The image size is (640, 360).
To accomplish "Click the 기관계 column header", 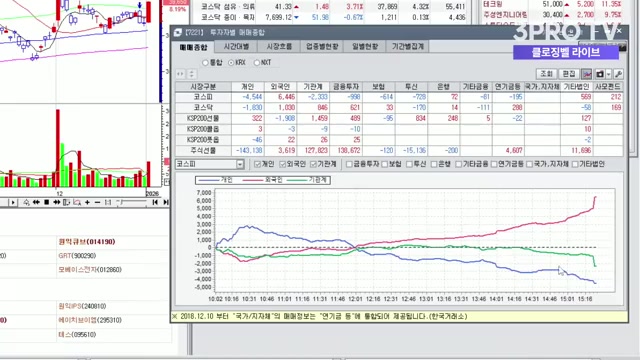I will click(x=313, y=87).
